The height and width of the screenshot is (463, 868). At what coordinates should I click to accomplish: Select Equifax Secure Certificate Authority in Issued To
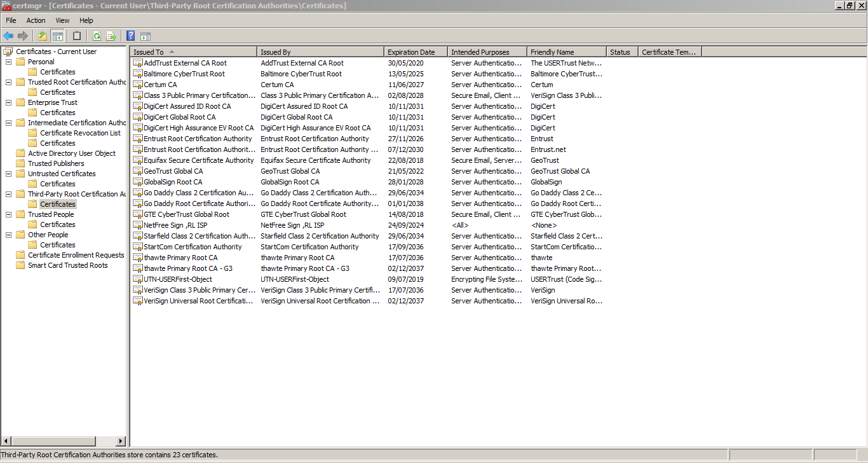coord(199,160)
